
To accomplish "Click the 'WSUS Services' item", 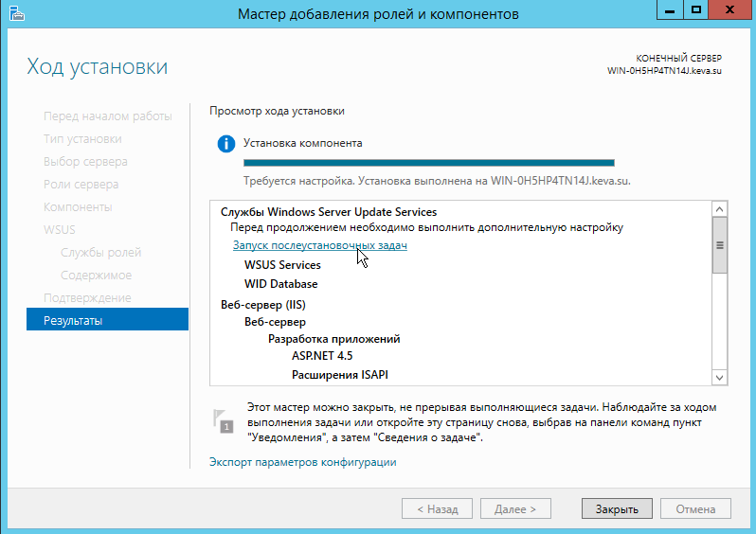I will [282, 265].
